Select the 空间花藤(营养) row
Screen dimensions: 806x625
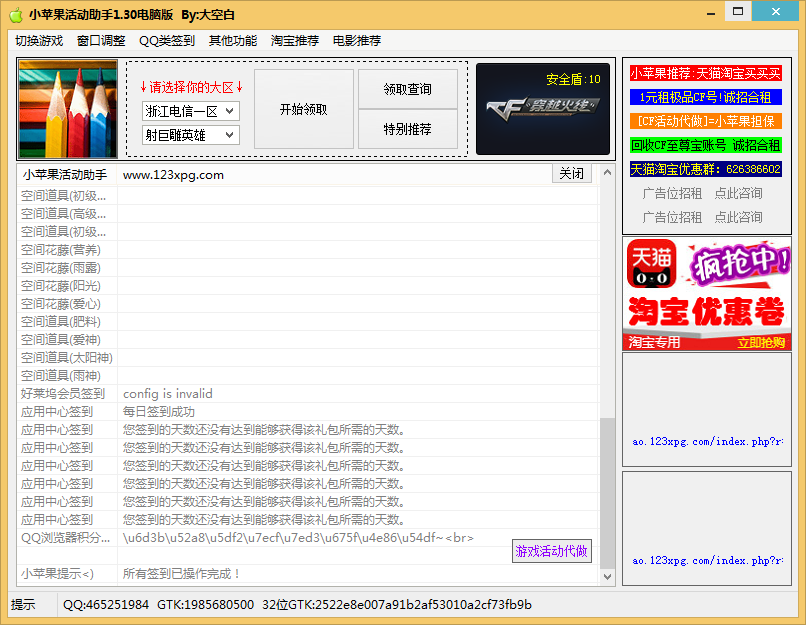click(x=308, y=250)
